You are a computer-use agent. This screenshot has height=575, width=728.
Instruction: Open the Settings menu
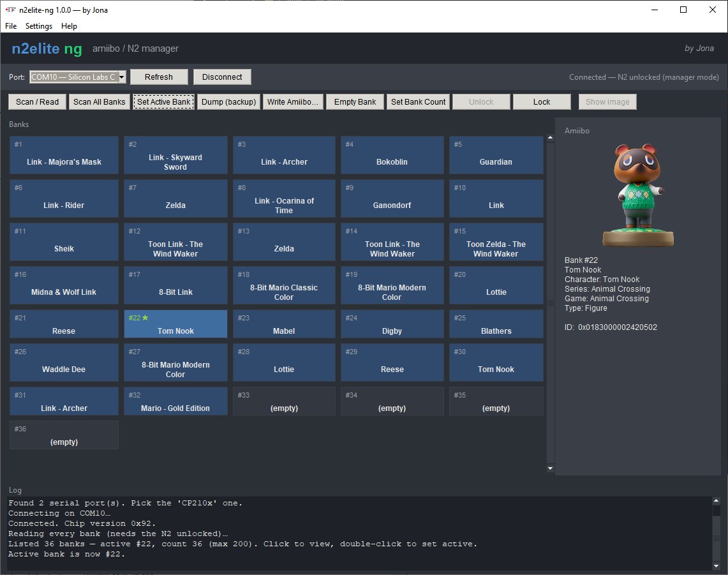coord(38,26)
